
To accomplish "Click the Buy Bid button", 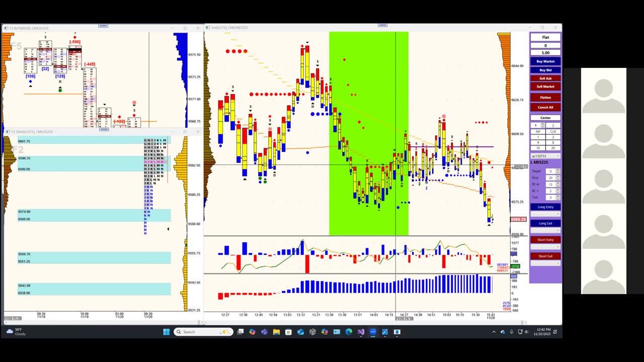I will coord(545,70).
